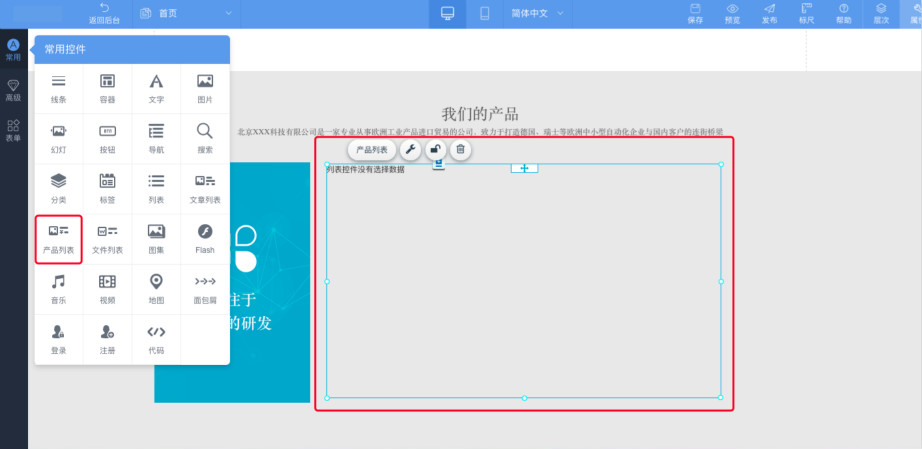The height and width of the screenshot is (449, 922).
Task: Open the 表单 forms sidebar tab
Action: tap(13, 131)
